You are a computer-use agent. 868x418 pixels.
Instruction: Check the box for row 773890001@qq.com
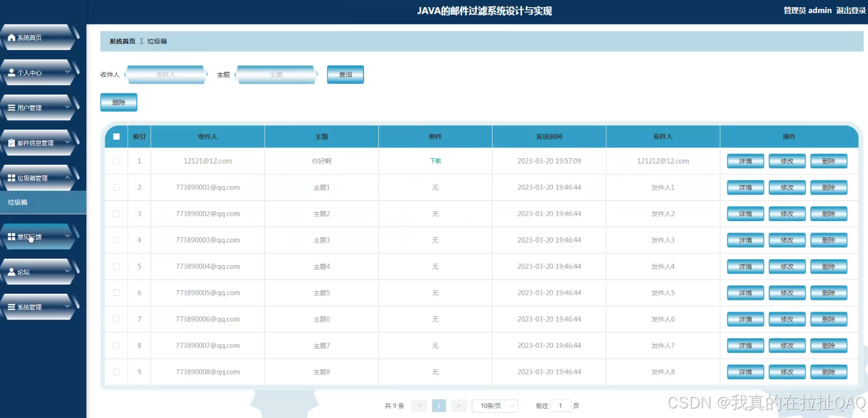click(117, 187)
